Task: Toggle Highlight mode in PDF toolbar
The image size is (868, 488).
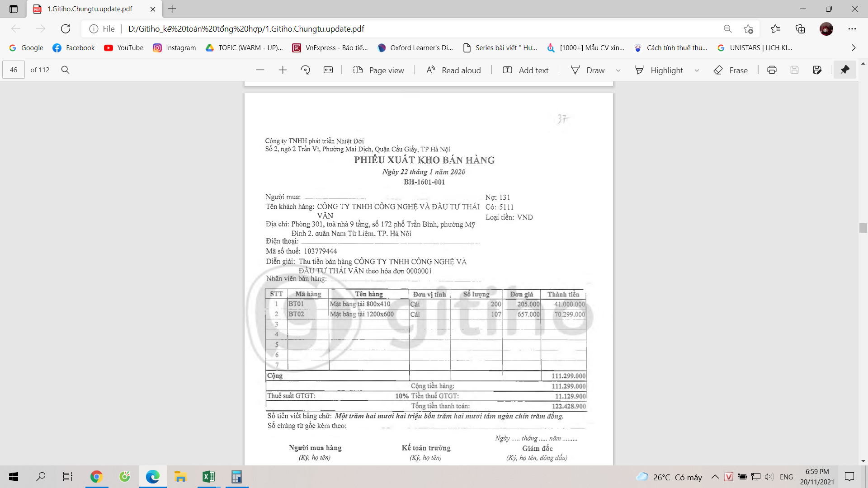Action: (660, 70)
